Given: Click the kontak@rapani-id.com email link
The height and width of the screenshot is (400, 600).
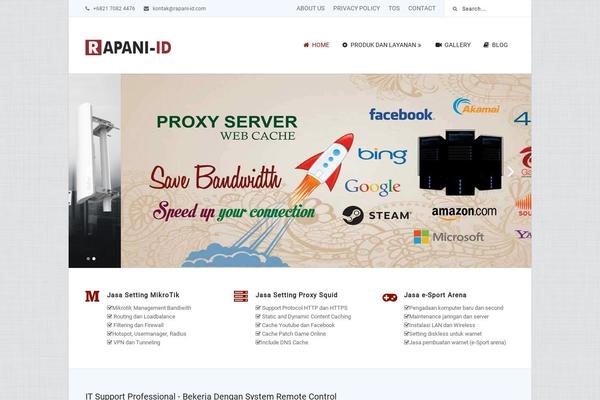Looking at the screenshot, I should click(x=179, y=8).
